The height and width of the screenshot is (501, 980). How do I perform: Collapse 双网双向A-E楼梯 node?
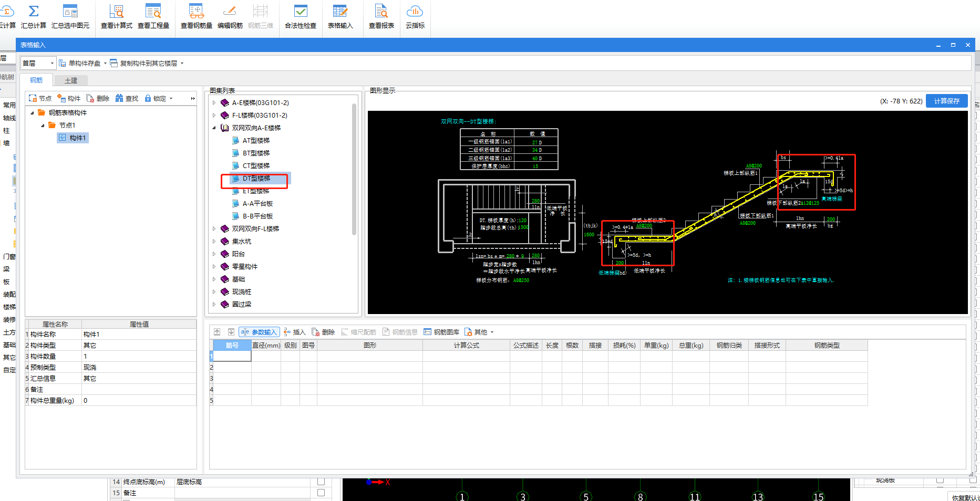click(x=214, y=128)
